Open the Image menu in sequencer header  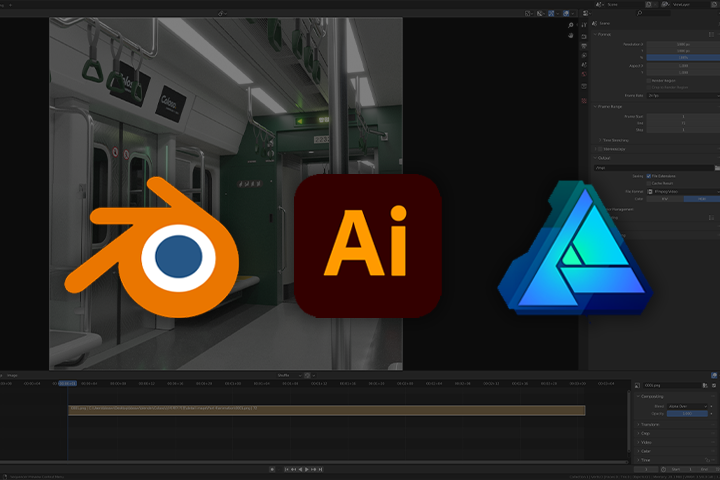pos(12,375)
